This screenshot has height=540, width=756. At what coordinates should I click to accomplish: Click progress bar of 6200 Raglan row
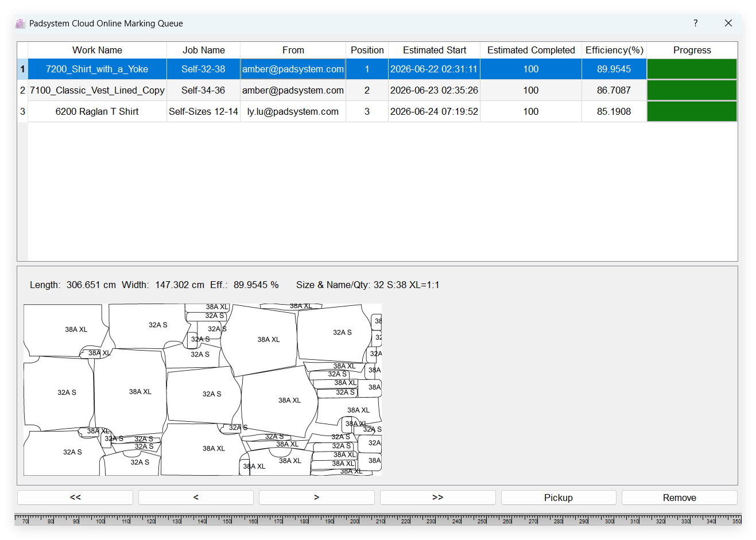pos(692,111)
